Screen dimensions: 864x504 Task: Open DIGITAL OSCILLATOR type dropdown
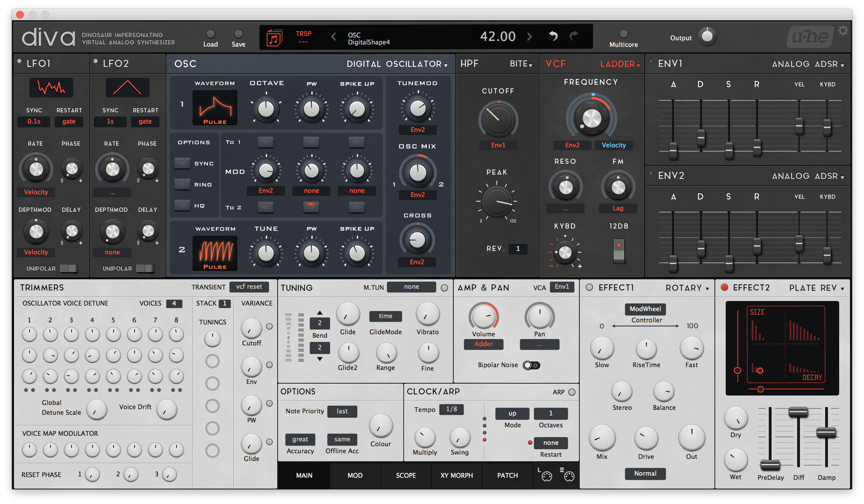click(x=397, y=64)
